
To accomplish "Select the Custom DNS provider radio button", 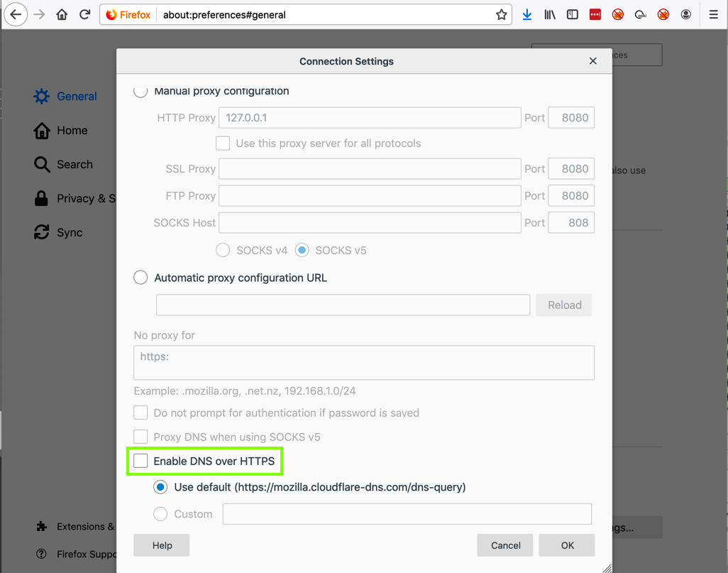I will point(160,514).
